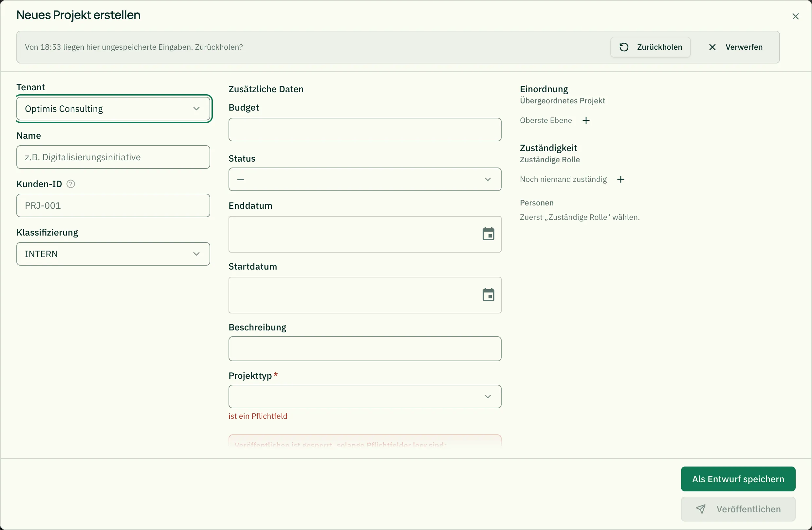The image size is (812, 530).
Task: Expand the Status dropdown
Action: [365, 179]
